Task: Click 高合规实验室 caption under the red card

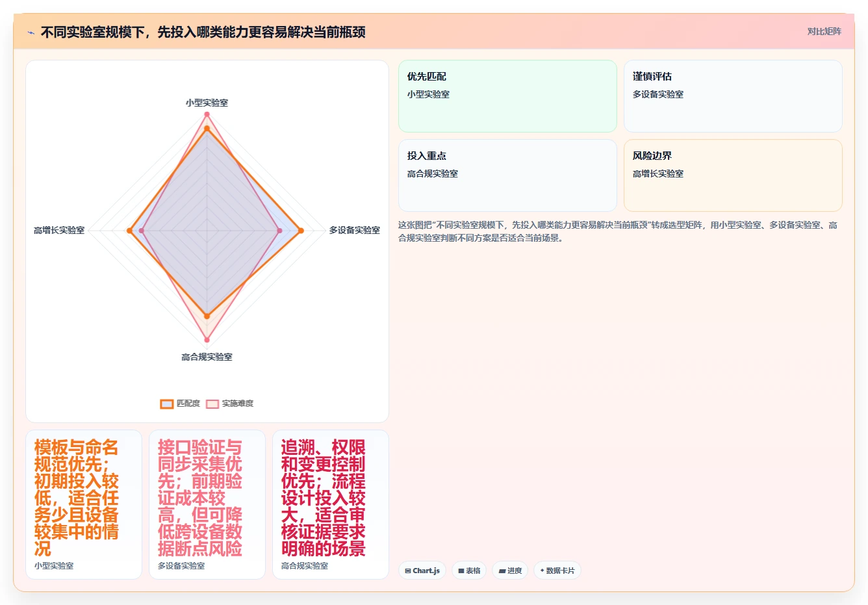Action: coord(305,566)
